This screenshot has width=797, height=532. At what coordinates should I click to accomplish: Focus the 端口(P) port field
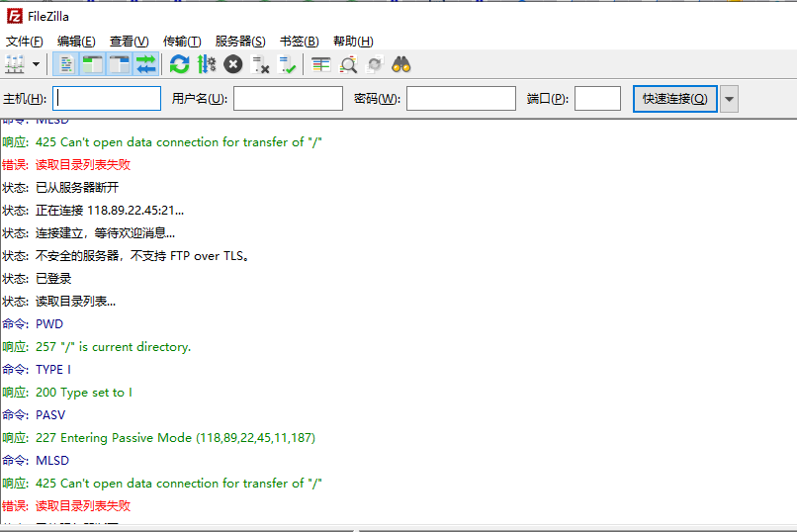click(597, 98)
